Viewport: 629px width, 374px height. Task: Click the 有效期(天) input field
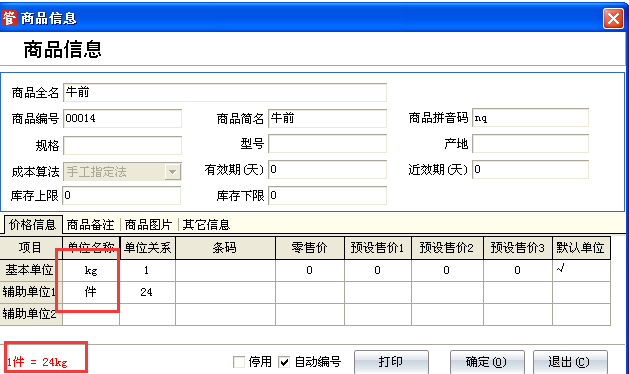click(x=327, y=169)
